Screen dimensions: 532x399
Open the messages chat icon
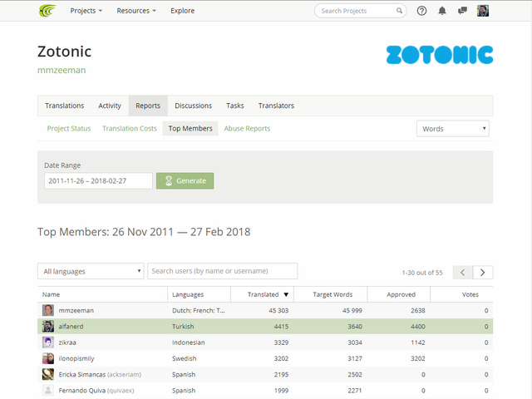click(x=462, y=11)
